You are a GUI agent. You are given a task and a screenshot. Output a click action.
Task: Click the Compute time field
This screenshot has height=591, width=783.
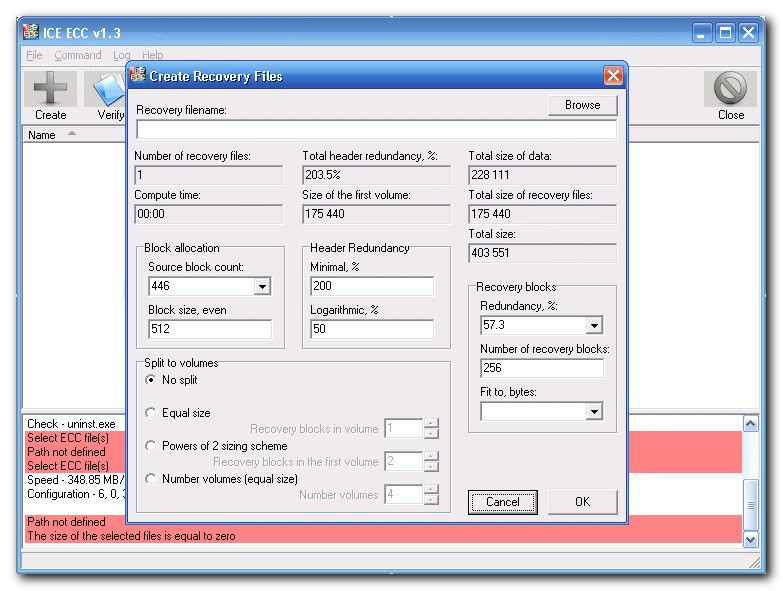point(209,214)
